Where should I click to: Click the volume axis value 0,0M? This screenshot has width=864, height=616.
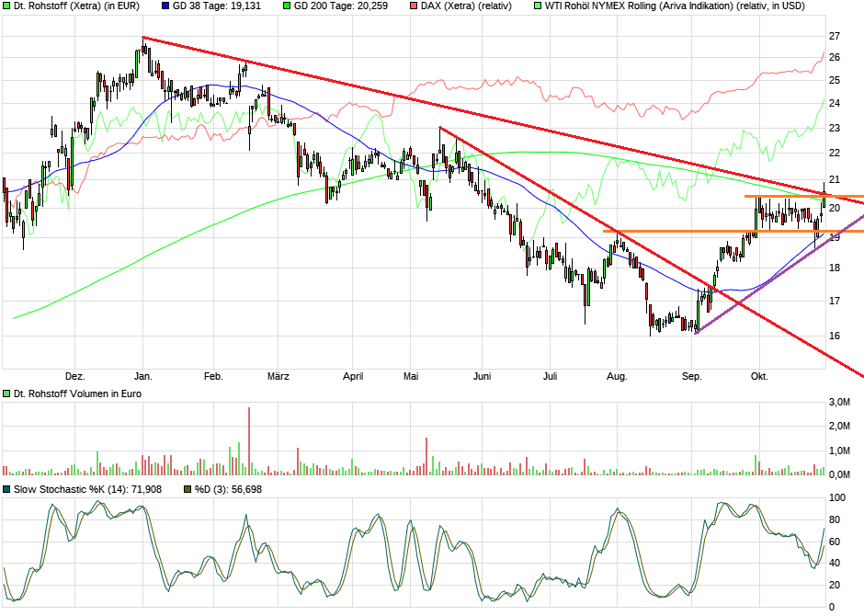click(839, 474)
